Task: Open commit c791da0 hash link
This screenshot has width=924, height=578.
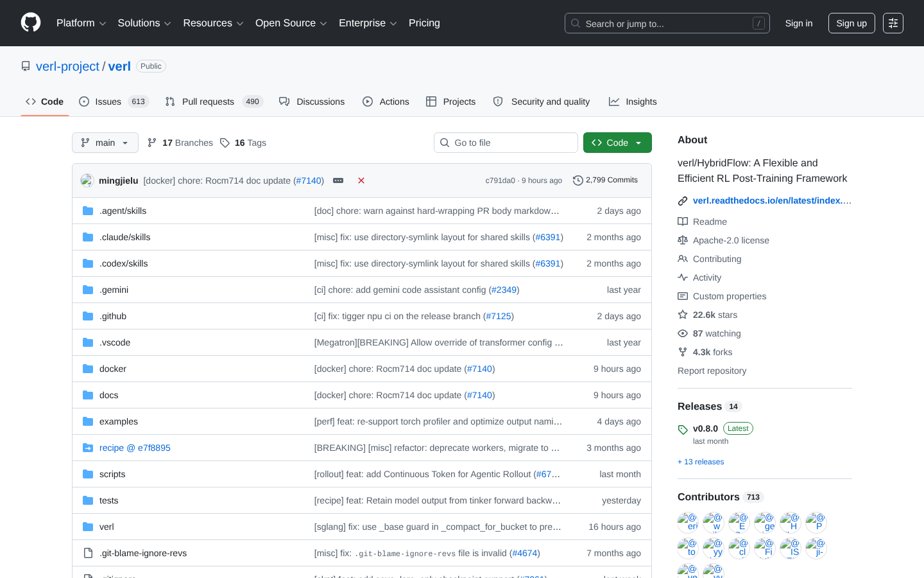Action: tap(501, 180)
